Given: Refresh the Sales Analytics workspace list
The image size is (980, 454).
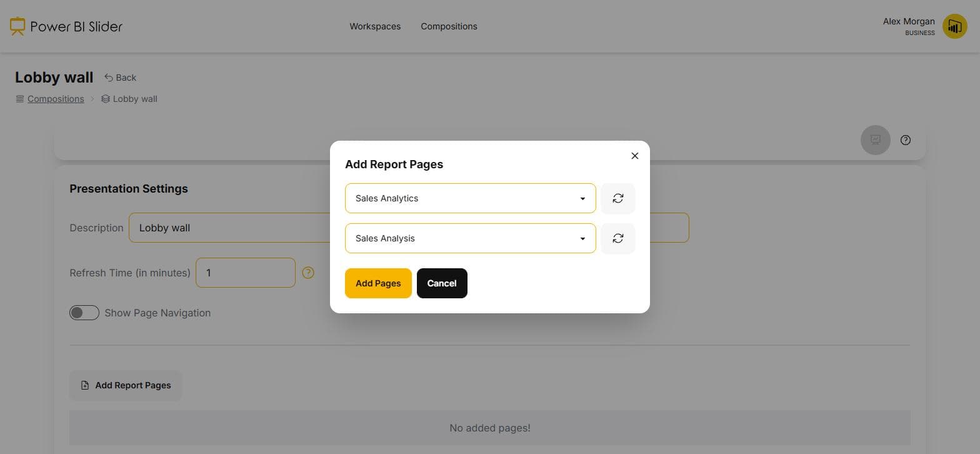Looking at the screenshot, I should [x=617, y=198].
